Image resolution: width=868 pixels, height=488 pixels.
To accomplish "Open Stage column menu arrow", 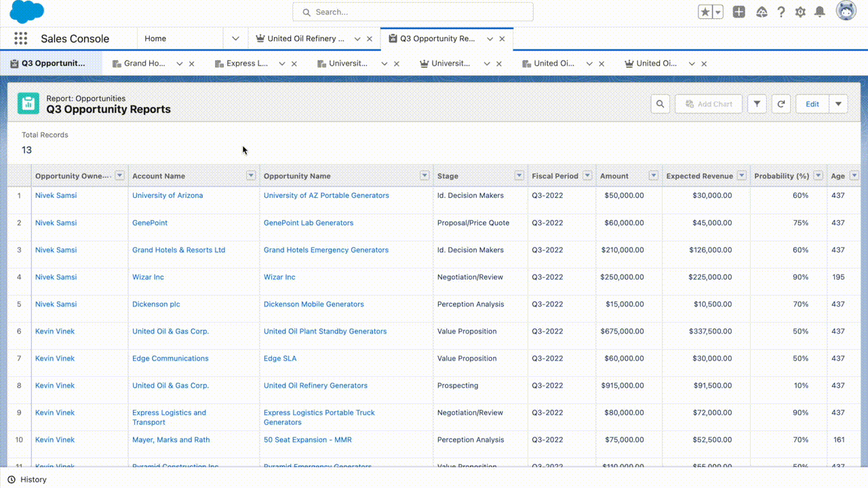I will pyautogui.click(x=519, y=176).
